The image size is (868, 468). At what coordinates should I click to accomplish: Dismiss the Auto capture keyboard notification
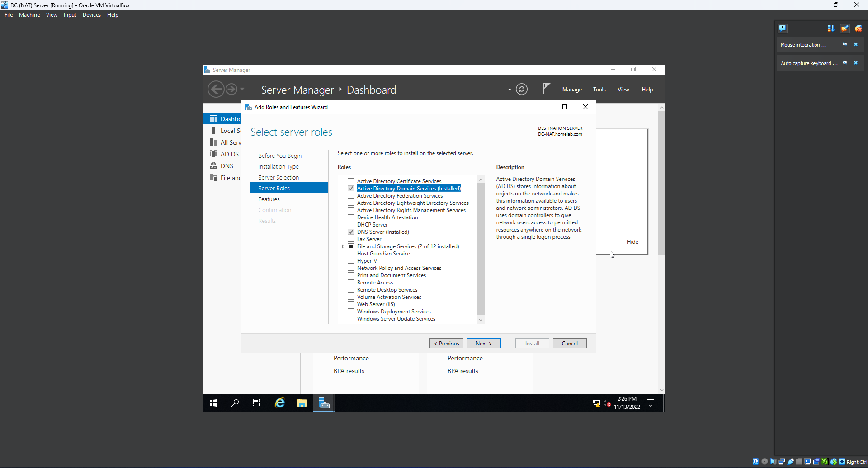coord(856,63)
